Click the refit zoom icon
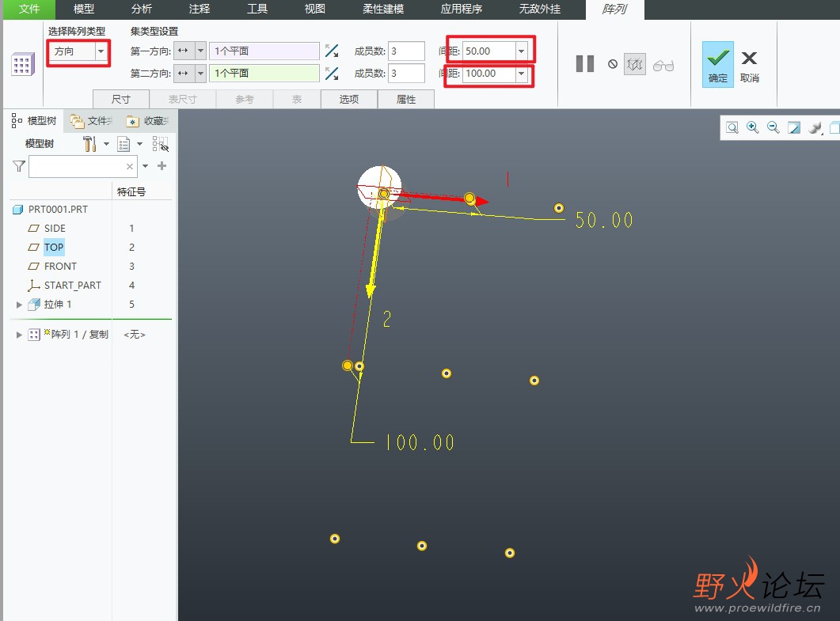840x621 pixels. coord(732,127)
